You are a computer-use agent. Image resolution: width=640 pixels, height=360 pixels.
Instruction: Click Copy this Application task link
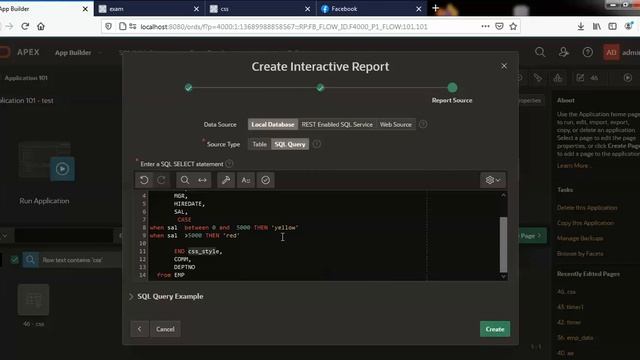[585, 223]
